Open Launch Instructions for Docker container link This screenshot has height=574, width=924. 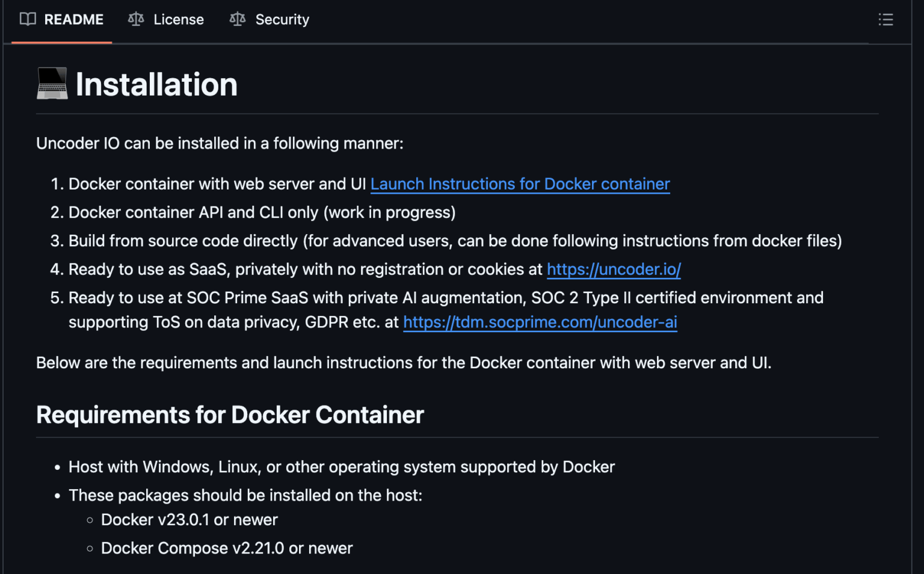pyautogui.click(x=520, y=184)
